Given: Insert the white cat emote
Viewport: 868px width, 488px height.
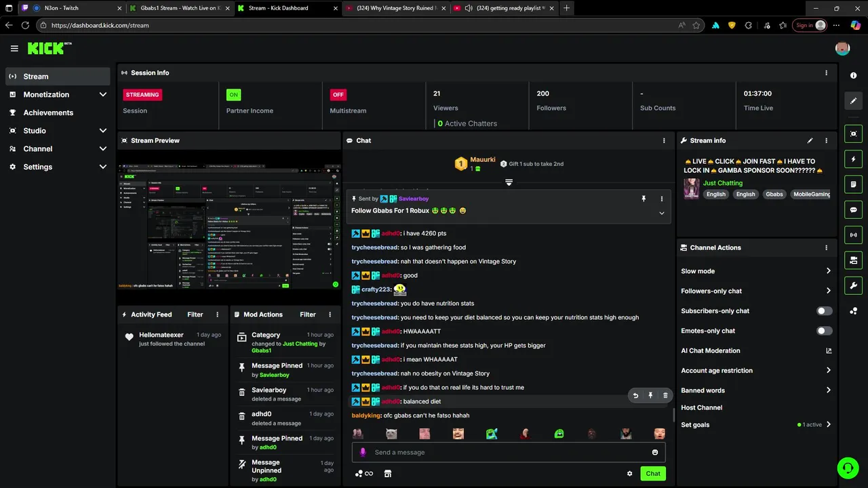Looking at the screenshot, I should pyautogui.click(x=391, y=434).
